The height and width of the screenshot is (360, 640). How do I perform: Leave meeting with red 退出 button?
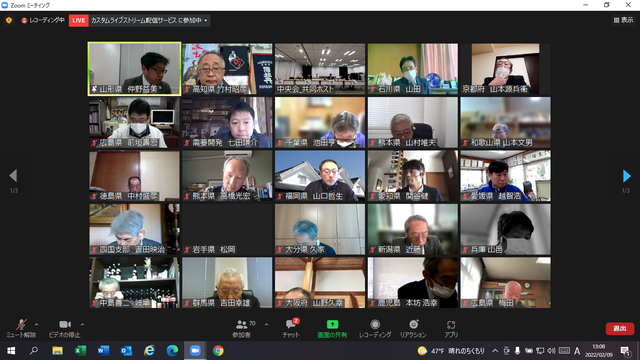(x=620, y=329)
